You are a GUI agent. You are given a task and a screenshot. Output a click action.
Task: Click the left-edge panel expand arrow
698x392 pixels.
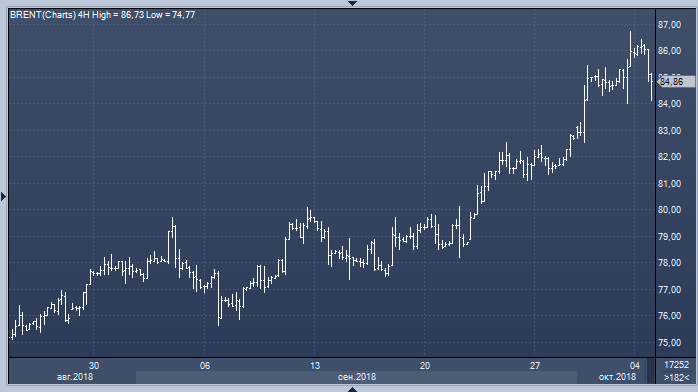4,196
